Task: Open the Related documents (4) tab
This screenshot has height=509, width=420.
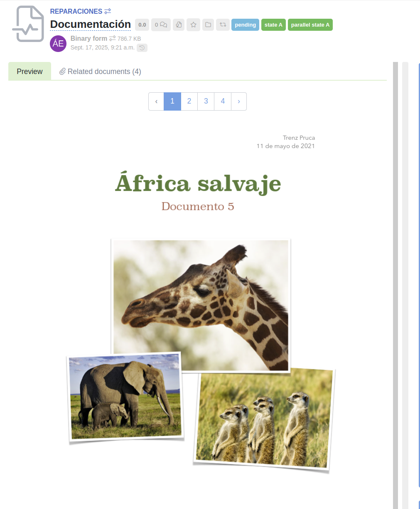Action: (100, 72)
